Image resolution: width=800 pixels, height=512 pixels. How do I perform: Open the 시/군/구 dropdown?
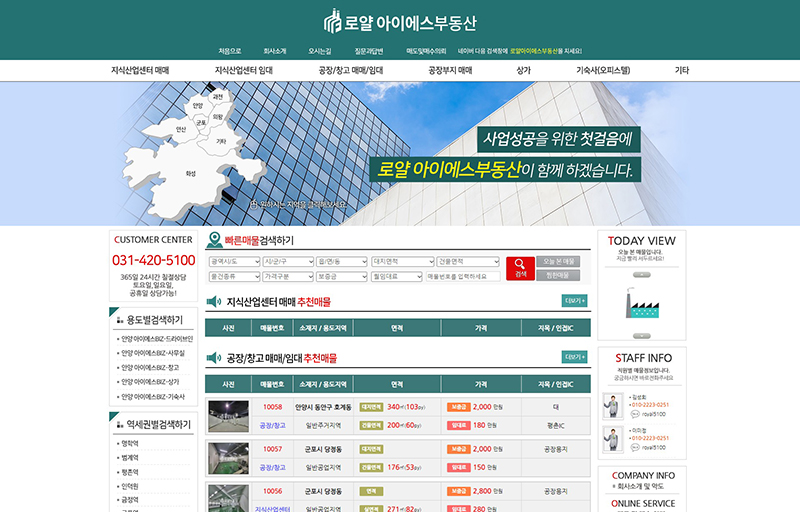pos(288,262)
